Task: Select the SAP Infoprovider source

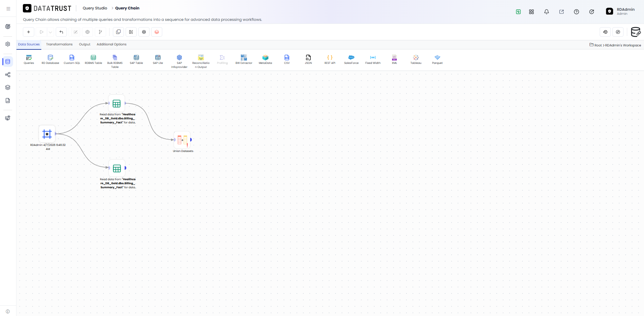Action: coord(179,62)
